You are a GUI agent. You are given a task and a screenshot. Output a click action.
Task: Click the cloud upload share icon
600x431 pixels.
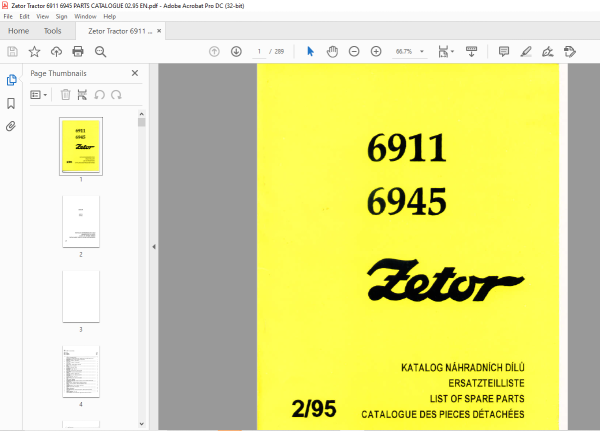56,51
